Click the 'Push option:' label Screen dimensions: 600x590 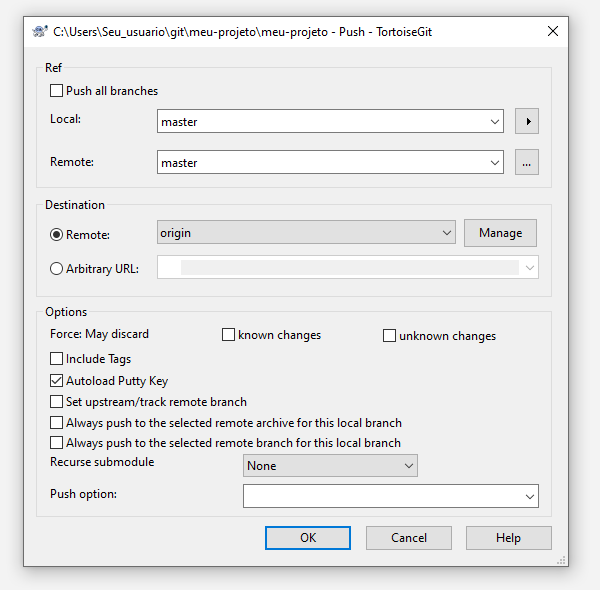(x=83, y=494)
